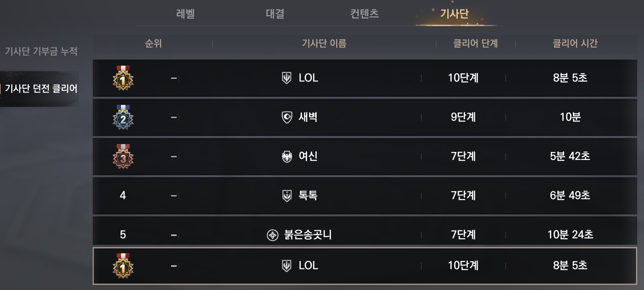The width and height of the screenshot is (644, 290).
Task: Open the 대결 tab
Action: [x=275, y=14]
